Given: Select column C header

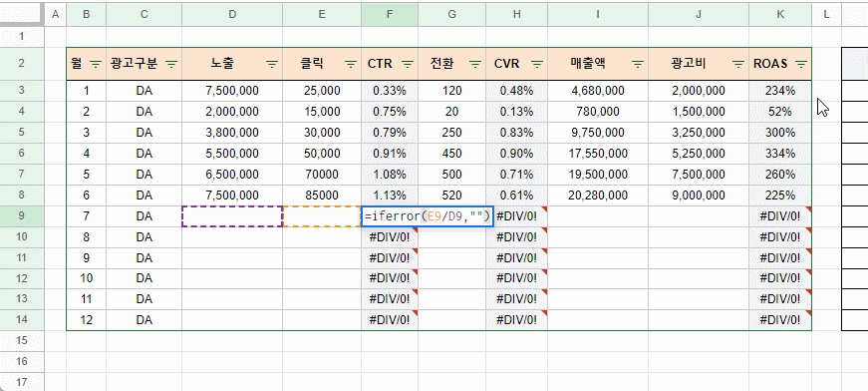Looking at the screenshot, I should [x=144, y=15].
